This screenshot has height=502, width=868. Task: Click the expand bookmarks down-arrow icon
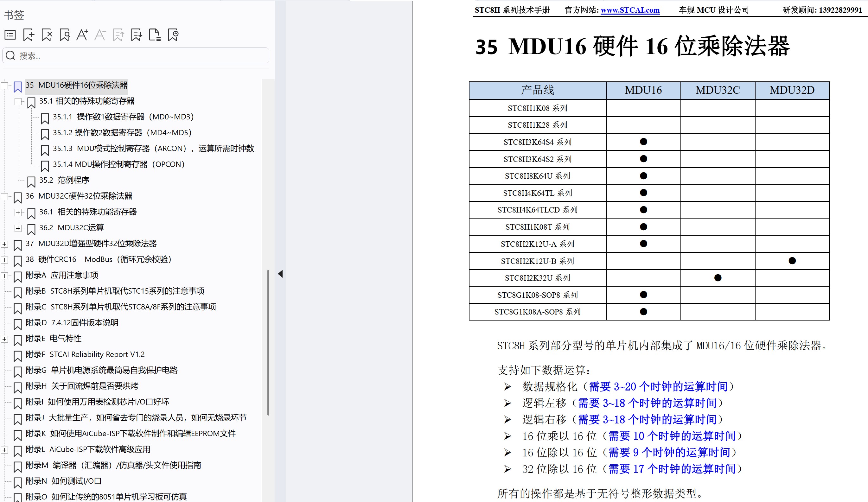[x=137, y=35]
